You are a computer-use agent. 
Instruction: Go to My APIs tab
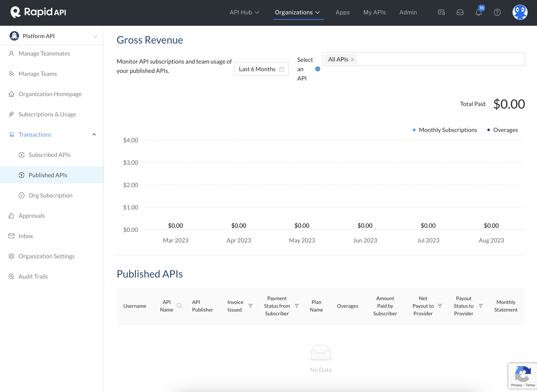[x=374, y=12]
